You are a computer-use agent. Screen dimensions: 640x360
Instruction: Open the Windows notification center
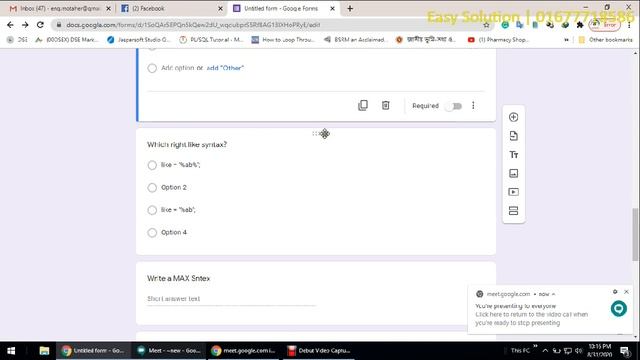coord(625,351)
